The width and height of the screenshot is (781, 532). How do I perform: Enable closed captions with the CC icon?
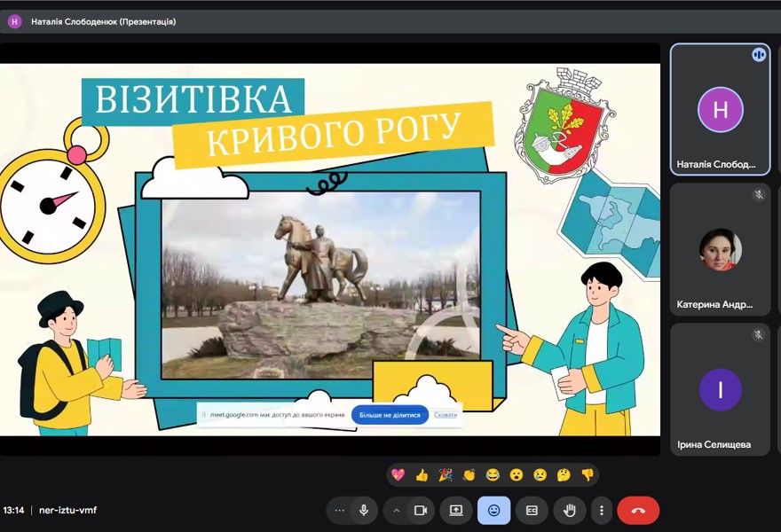tap(532, 511)
